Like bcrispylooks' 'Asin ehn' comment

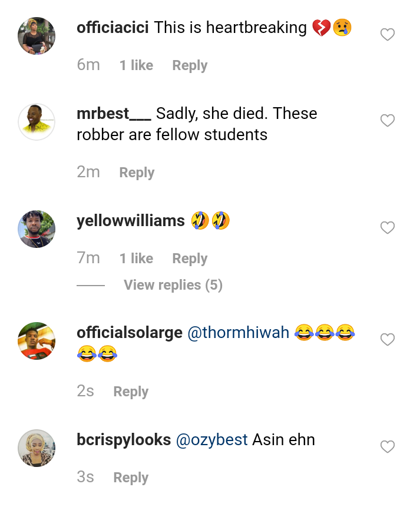387,448
